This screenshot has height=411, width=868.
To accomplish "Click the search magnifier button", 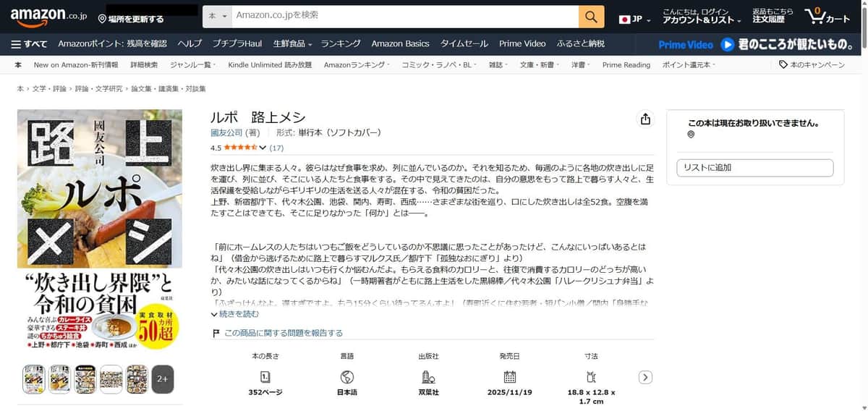I will tap(592, 17).
